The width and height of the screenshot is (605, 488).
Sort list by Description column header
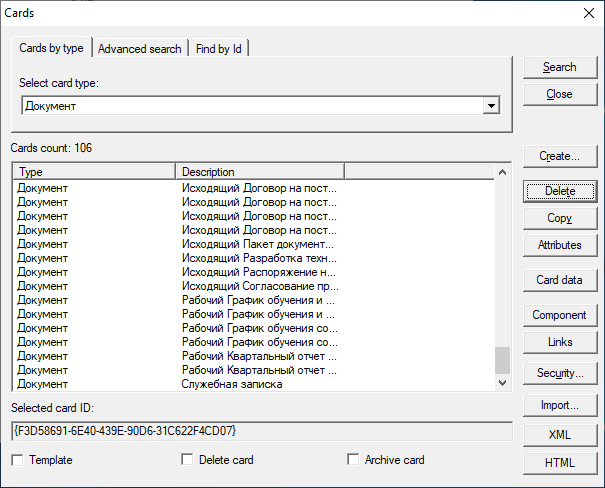point(259,172)
